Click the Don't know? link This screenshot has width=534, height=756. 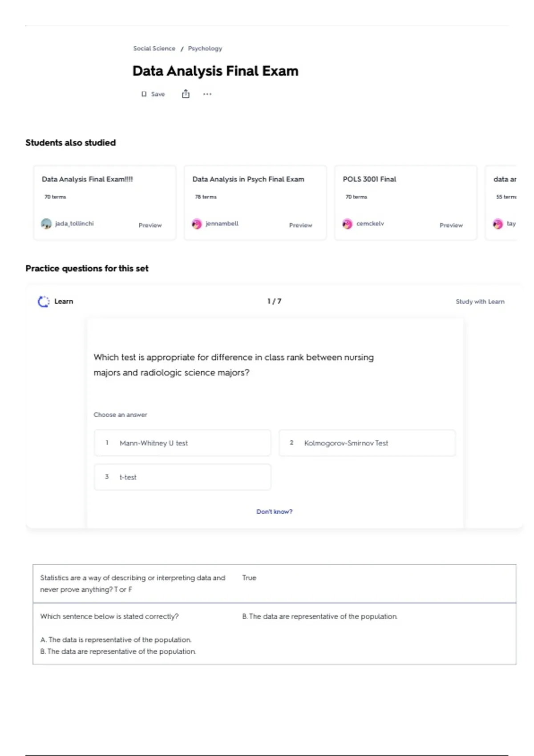274,512
